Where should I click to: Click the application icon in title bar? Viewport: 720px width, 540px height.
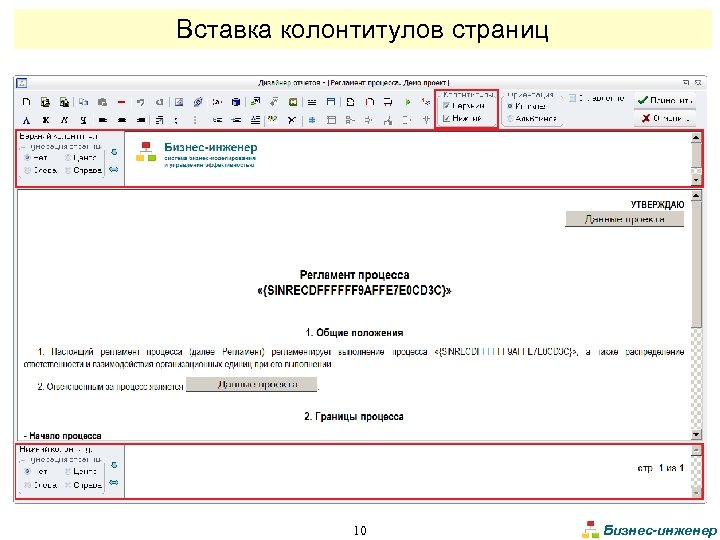[x=22, y=83]
